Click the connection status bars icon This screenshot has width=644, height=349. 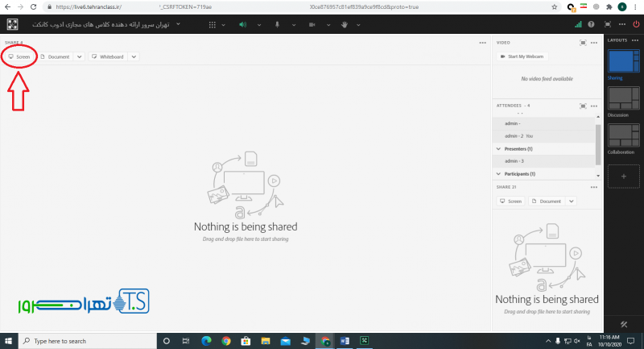point(578,24)
